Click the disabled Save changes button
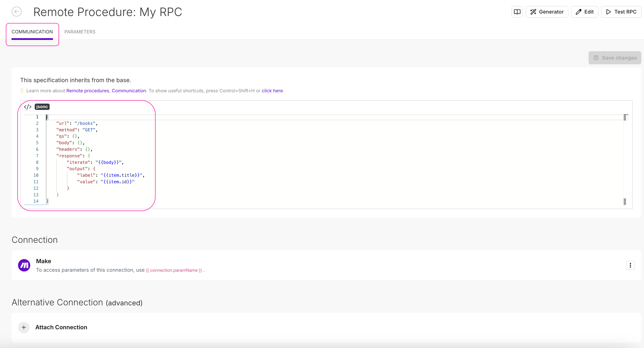This screenshot has height=348, width=644. [614, 58]
